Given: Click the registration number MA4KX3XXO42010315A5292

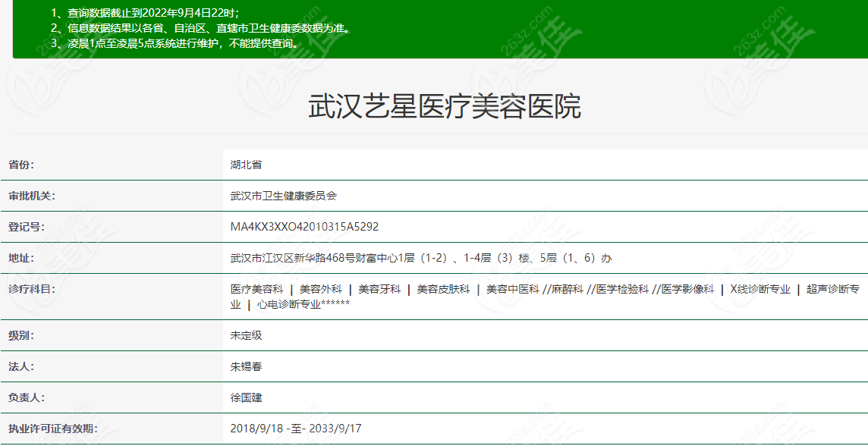Looking at the screenshot, I should click(304, 227).
